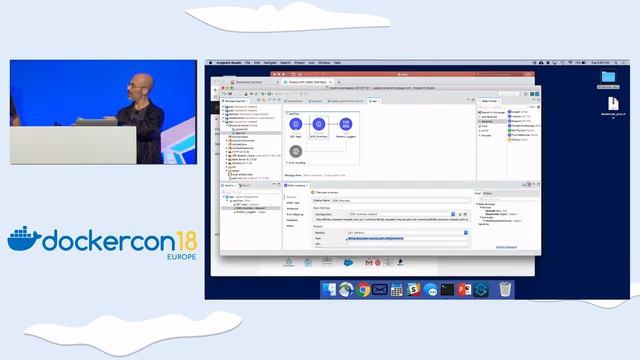Click Add Modules in the palette
This screenshot has height=360, width=640.
488,117
